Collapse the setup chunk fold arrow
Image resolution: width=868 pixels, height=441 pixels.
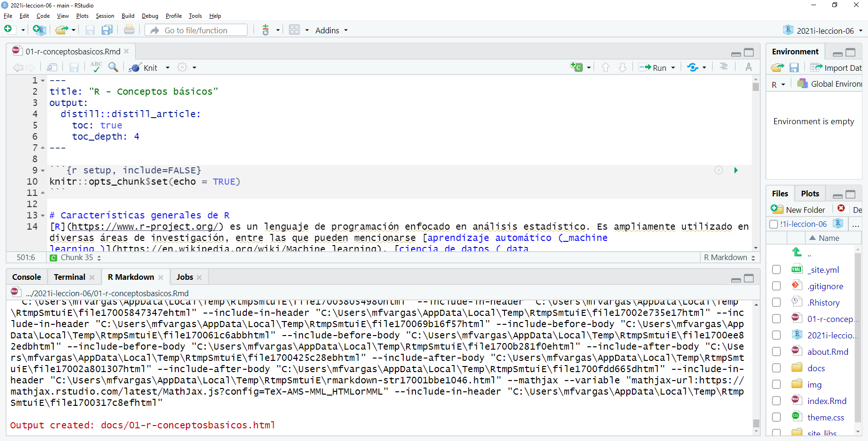[43, 171]
